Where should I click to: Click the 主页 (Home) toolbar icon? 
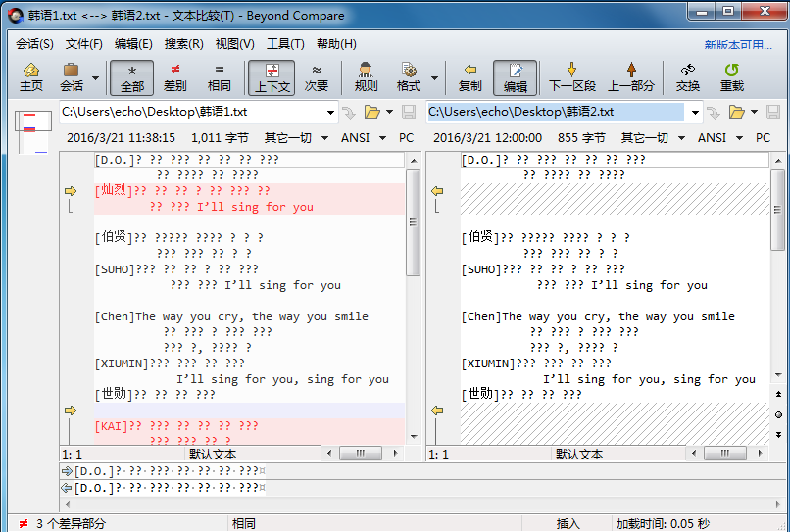(x=31, y=76)
